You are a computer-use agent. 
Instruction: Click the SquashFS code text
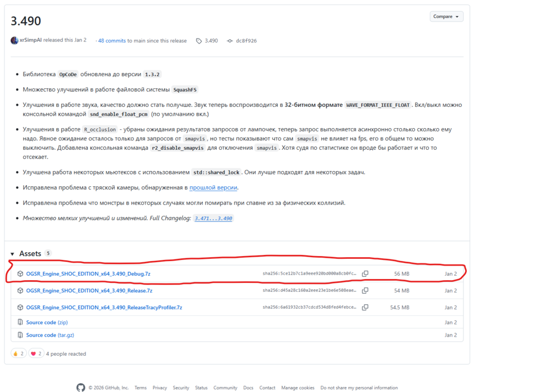pyautogui.click(x=184, y=90)
